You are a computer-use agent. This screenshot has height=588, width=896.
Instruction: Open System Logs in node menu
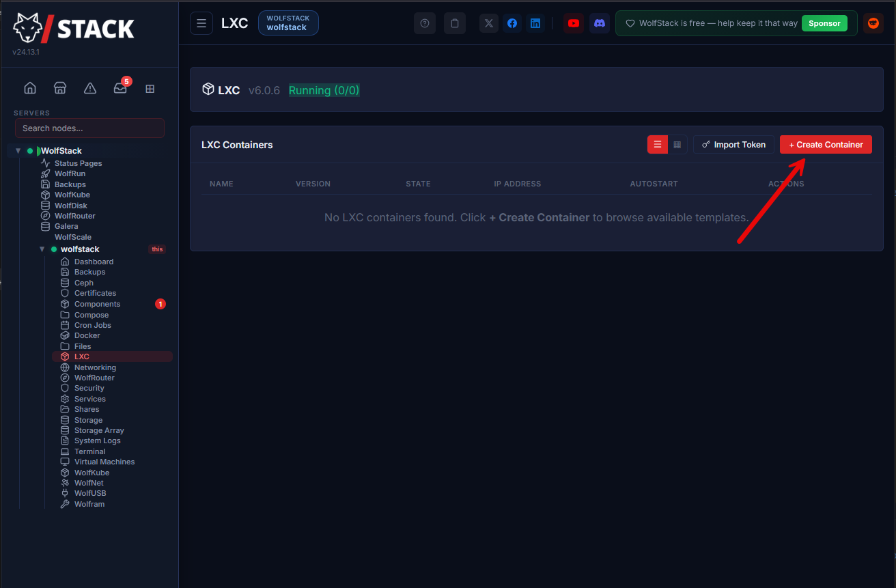coord(97,440)
